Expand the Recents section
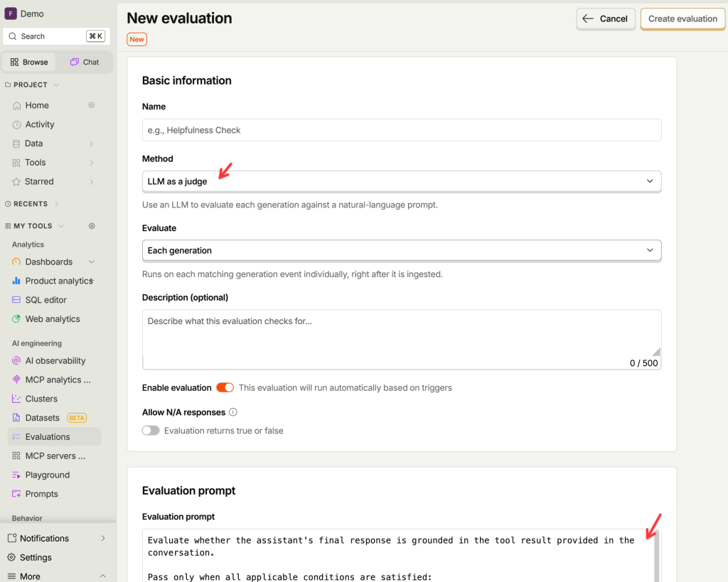 [31, 204]
